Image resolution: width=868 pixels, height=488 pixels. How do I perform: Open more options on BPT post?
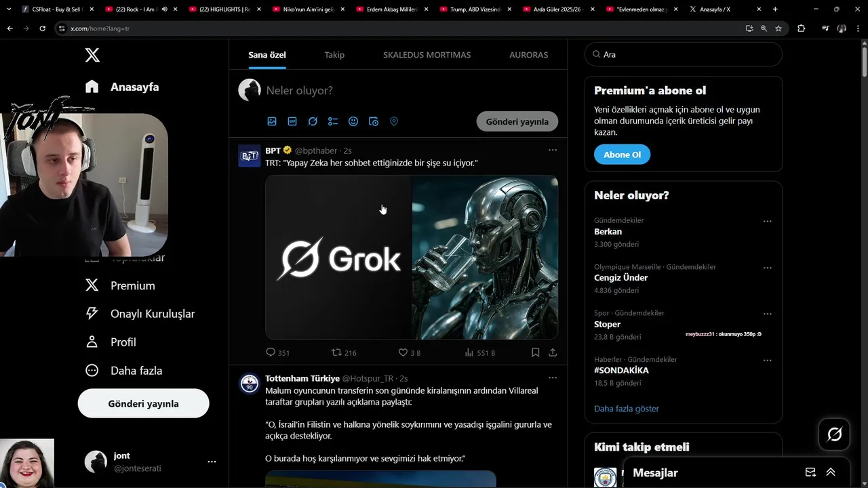(553, 150)
